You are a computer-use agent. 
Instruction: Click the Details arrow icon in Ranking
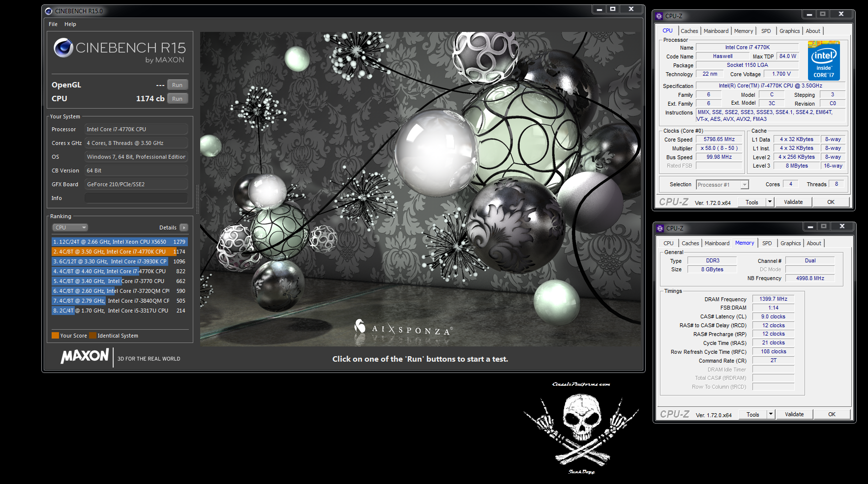(x=184, y=228)
